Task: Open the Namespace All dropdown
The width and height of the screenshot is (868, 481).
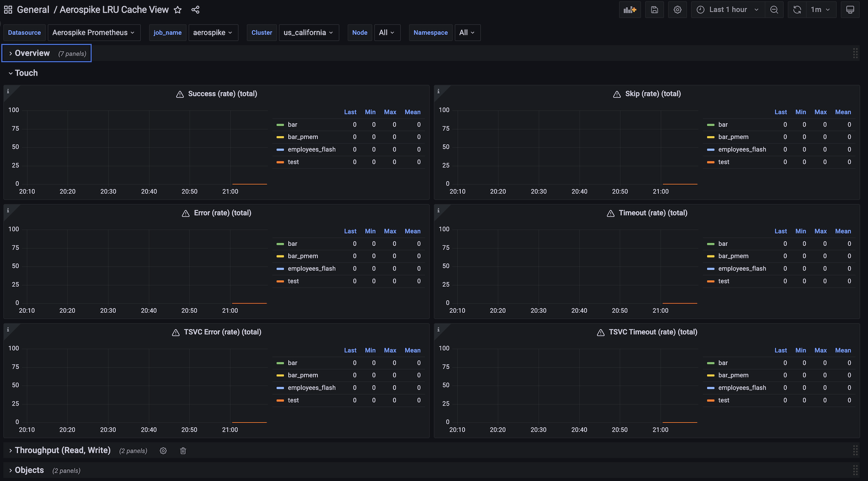Action: click(x=467, y=33)
